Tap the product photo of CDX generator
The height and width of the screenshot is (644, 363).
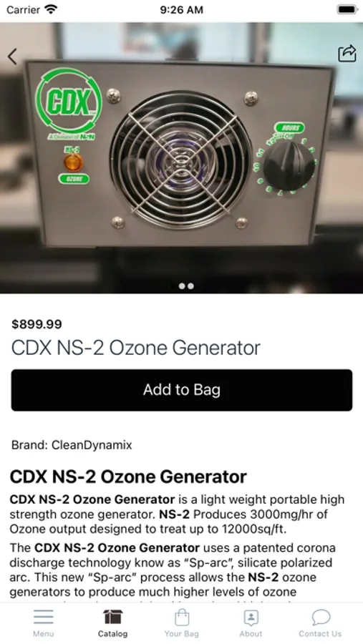point(181,157)
